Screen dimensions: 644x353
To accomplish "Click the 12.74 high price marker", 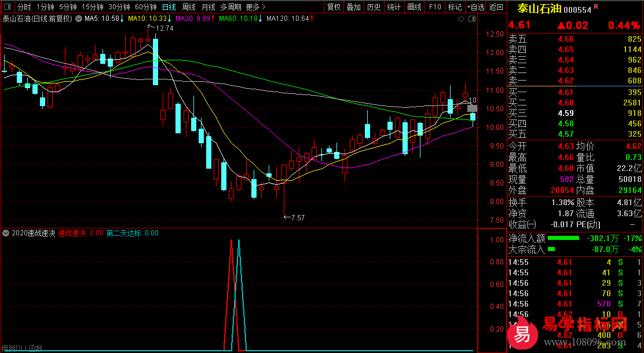I will tap(164, 28).
